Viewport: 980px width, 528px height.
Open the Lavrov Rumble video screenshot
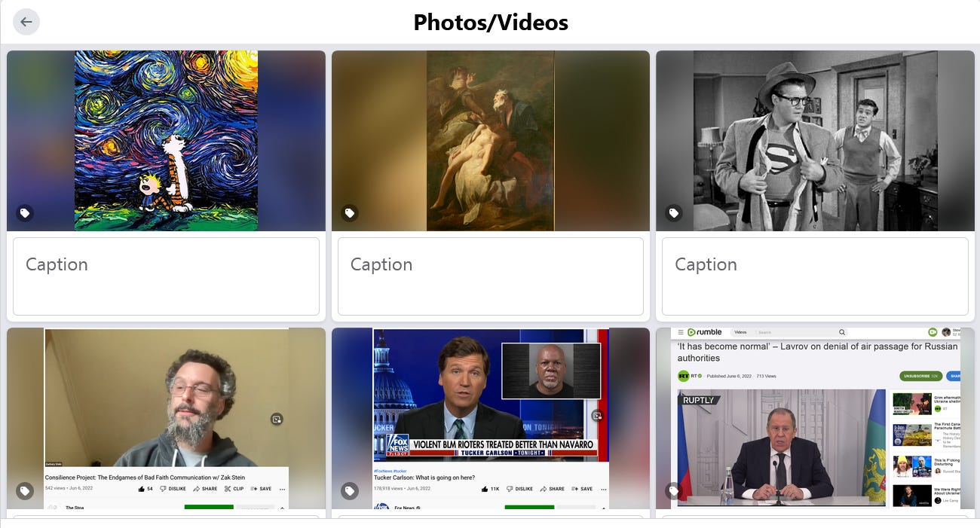pos(815,419)
